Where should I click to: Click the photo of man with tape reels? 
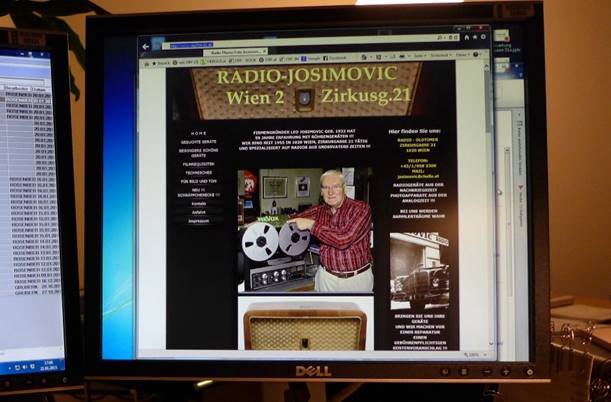(306, 230)
